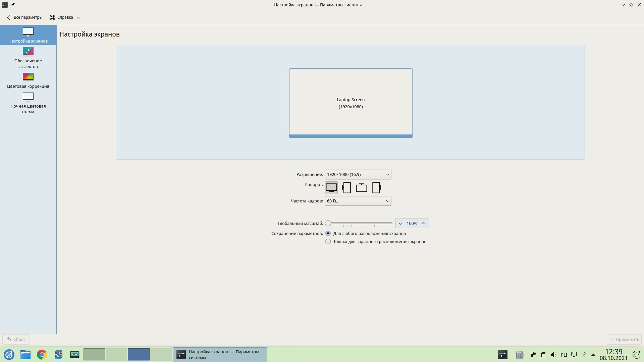Select "Только для заданного расположения экранов"
This screenshot has width=644, height=362.
coord(328,241)
